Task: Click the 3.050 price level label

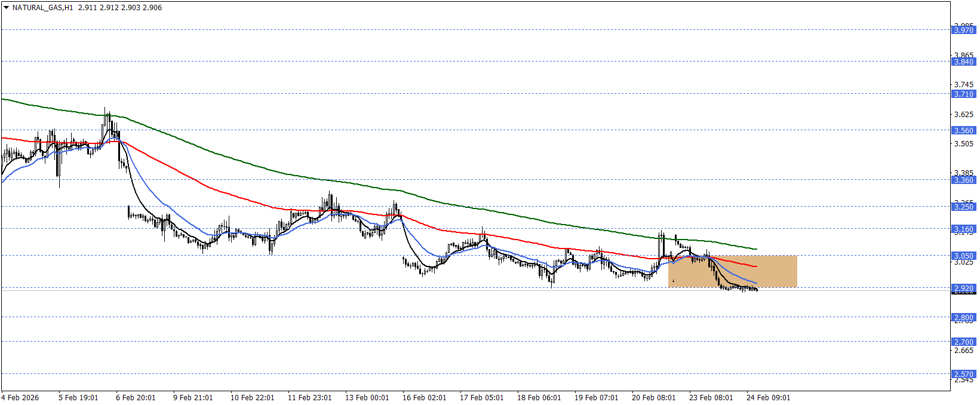Action: coord(963,256)
